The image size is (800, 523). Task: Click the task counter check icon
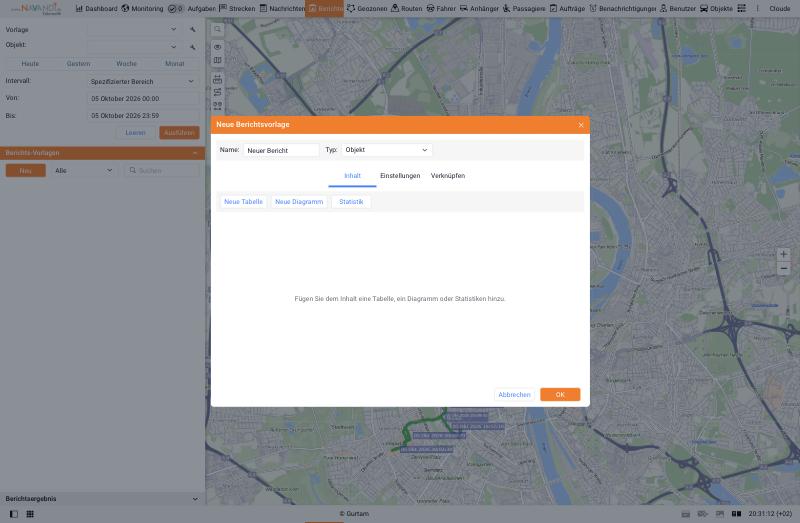pos(172,9)
